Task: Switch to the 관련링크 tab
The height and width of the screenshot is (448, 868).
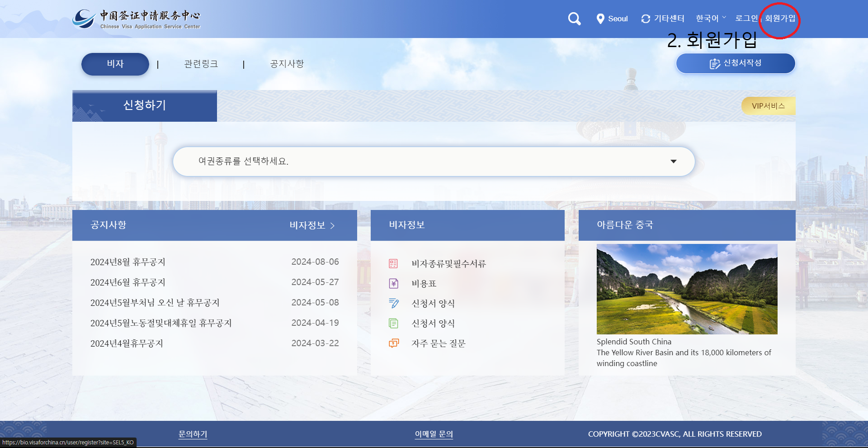Action: click(x=201, y=64)
